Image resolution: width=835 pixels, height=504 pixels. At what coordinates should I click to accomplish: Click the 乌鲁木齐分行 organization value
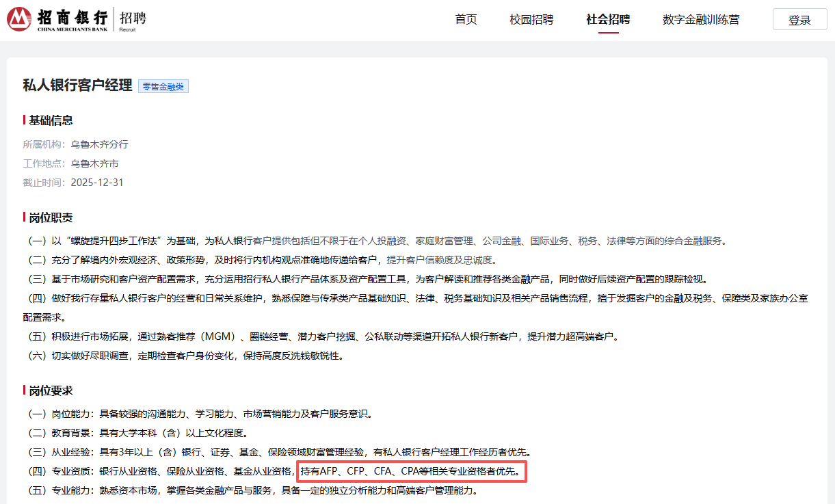[99, 144]
